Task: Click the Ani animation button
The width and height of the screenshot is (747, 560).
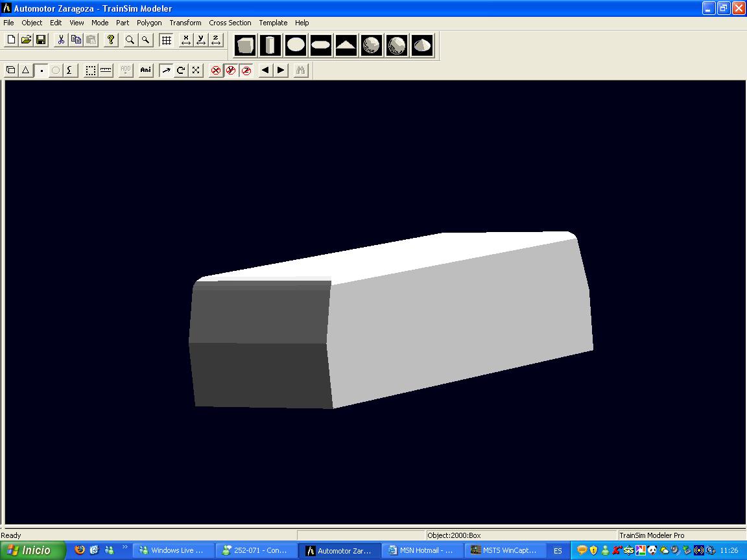Action: pos(146,70)
